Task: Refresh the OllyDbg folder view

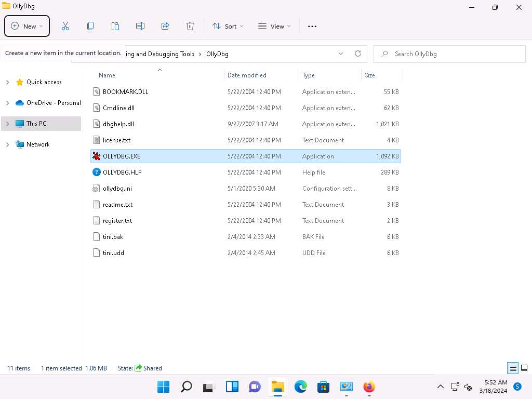Action: click(357, 54)
